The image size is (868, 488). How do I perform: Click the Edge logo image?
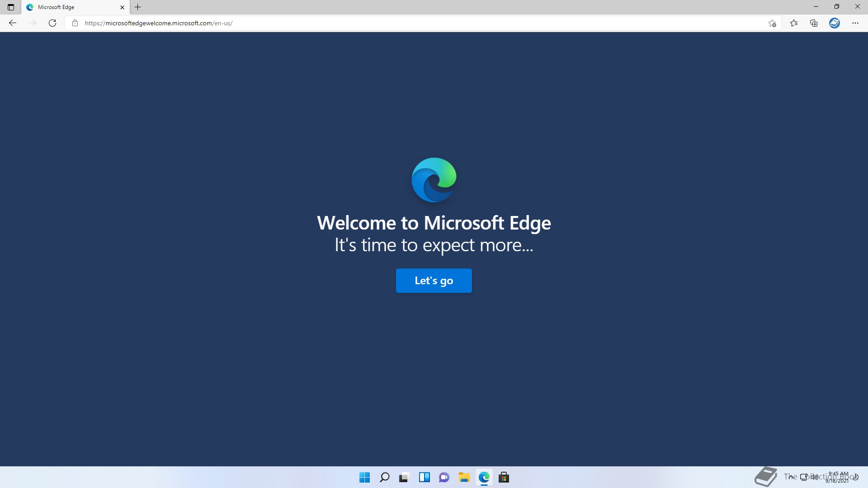(x=434, y=180)
